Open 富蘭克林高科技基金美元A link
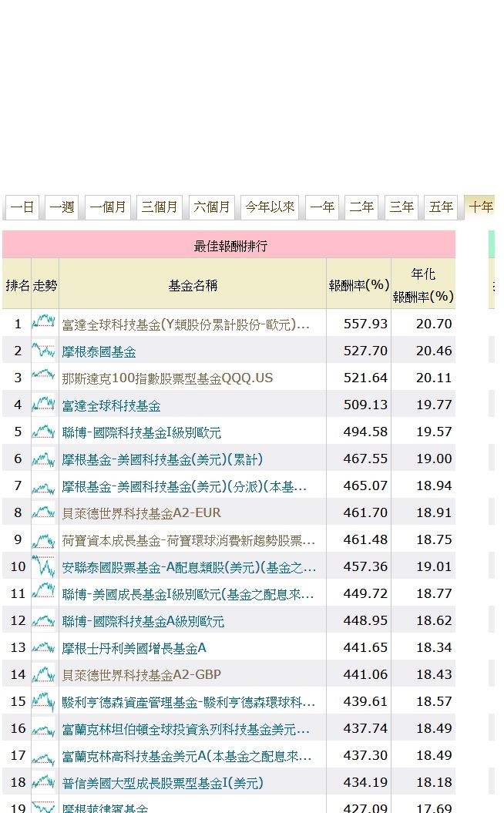This screenshot has height=813, width=504. click(x=186, y=757)
